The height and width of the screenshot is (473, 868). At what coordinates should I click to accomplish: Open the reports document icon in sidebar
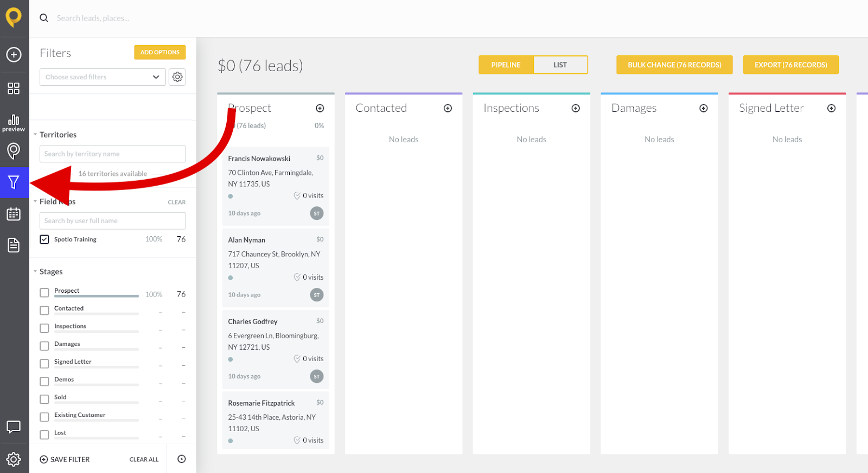(14, 245)
